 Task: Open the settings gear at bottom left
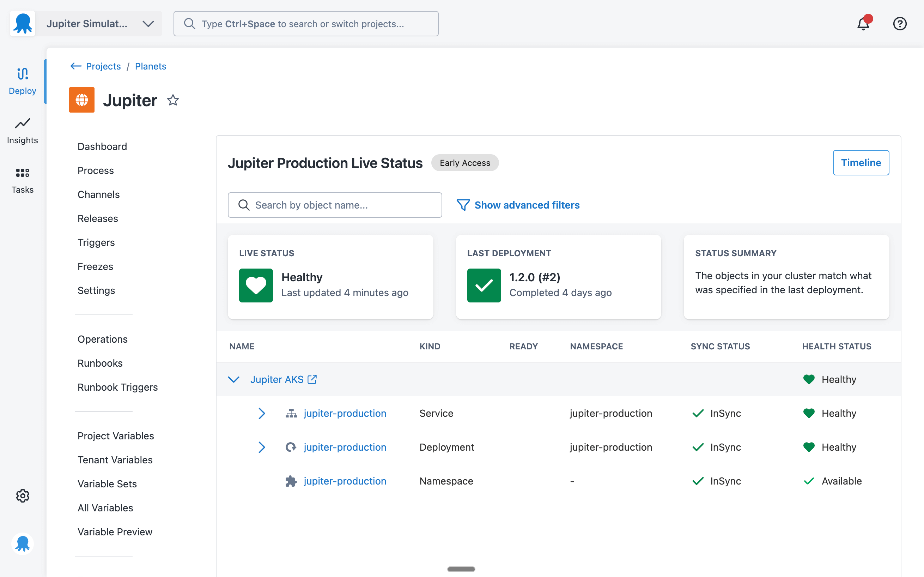pos(22,496)
